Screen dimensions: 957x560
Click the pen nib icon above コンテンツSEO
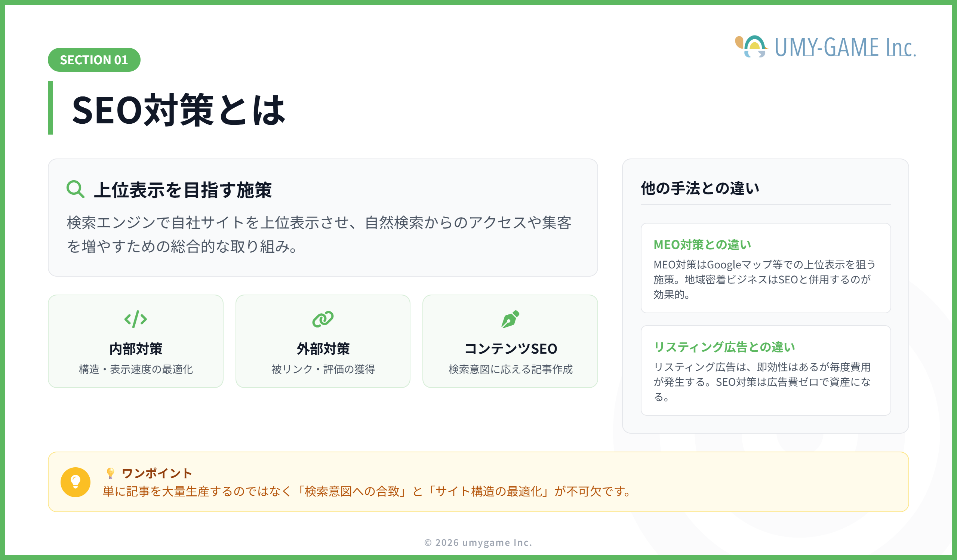510,319
